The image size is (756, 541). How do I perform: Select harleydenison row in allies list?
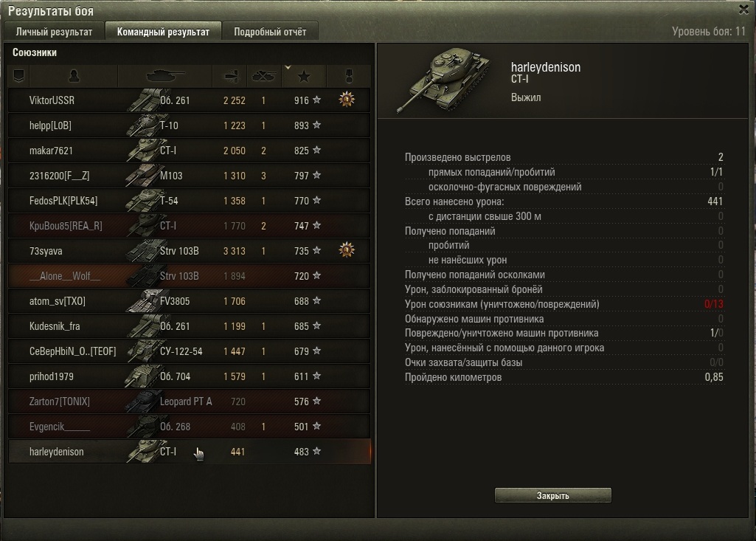coord(190,452)
